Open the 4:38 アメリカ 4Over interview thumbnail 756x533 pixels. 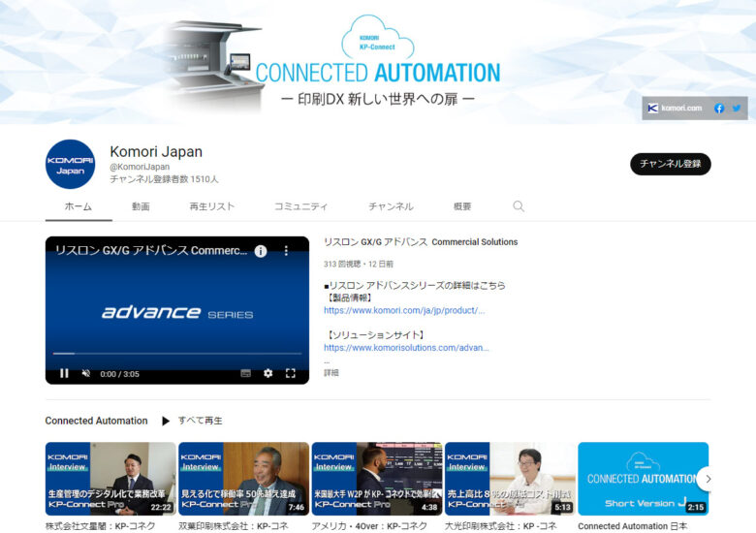[x=377, y=479]
